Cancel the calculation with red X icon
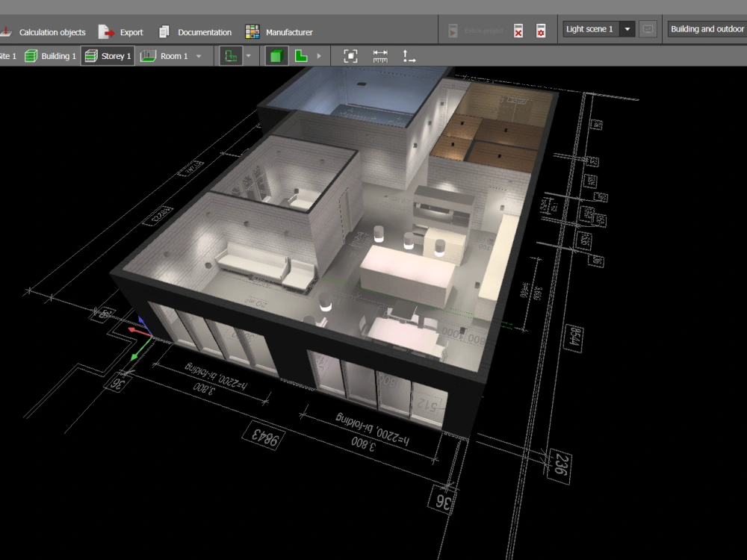The image size is (747, 560). coord(518,30)
